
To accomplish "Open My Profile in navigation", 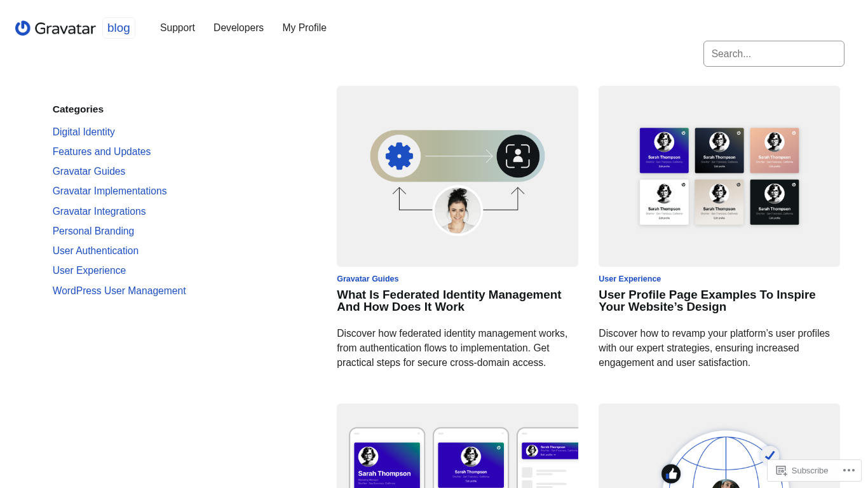I will 304,28.
